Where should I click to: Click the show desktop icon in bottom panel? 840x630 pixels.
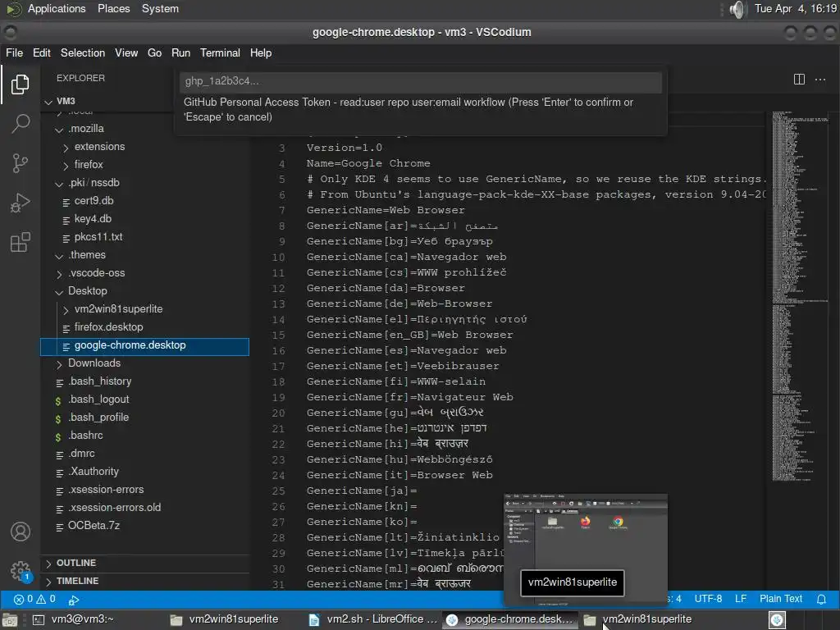pos(10,619)
